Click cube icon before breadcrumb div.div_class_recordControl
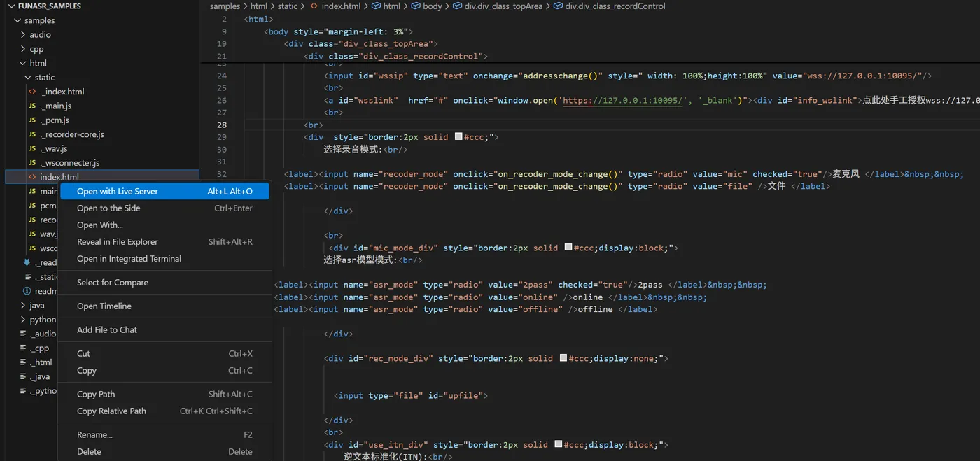 click(x=558, y=6)
